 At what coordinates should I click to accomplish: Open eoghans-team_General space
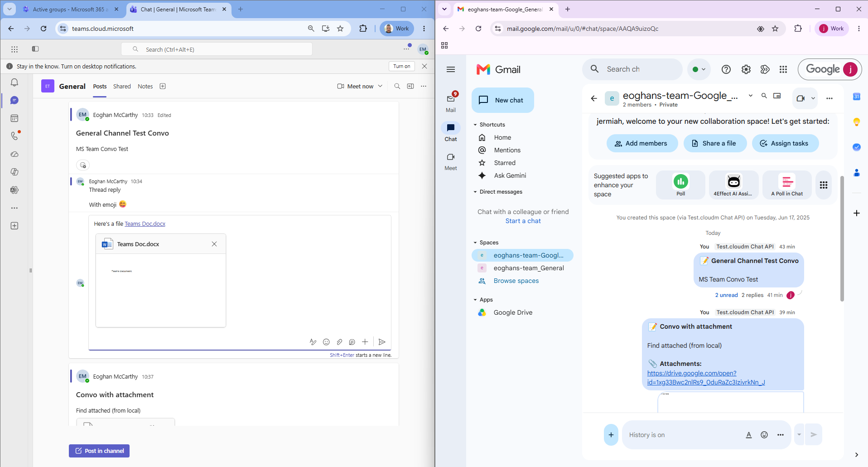(522, 268)
